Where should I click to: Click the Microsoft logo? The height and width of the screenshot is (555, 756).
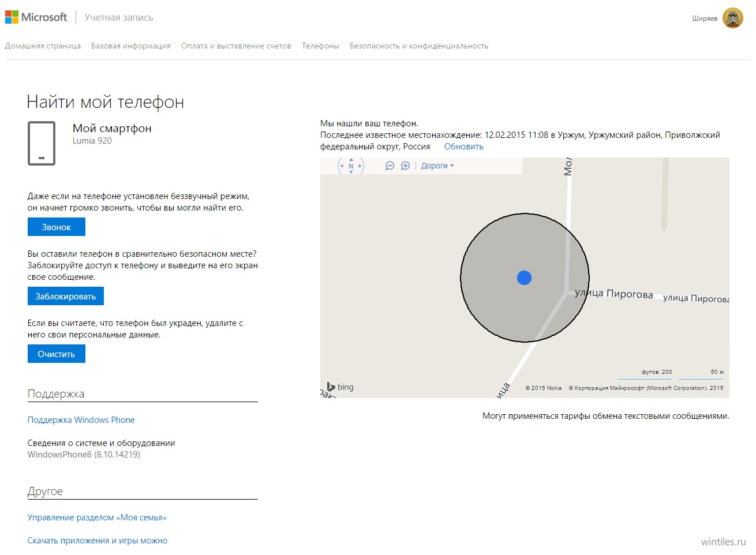coord(36,17)
